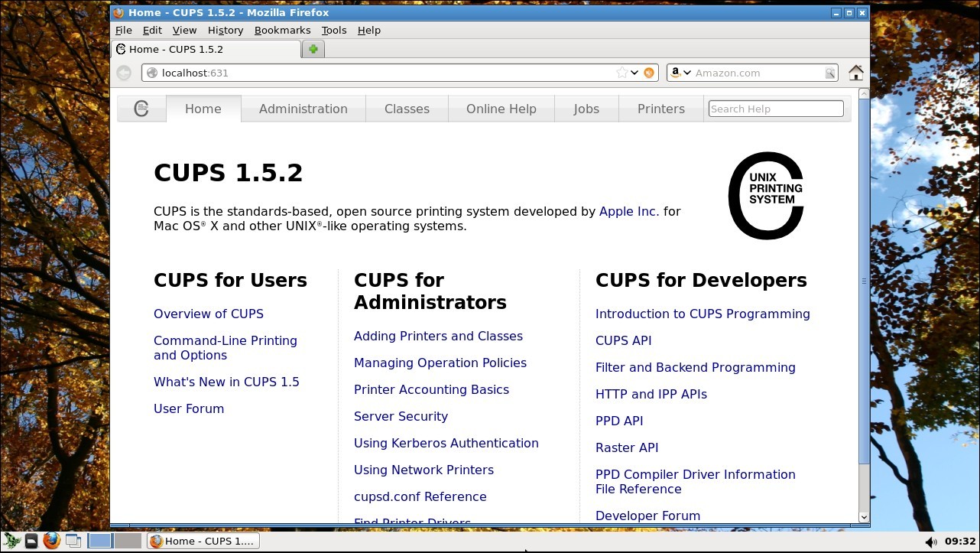Open Command-Line Printing and Options link

tap(226, 348)
